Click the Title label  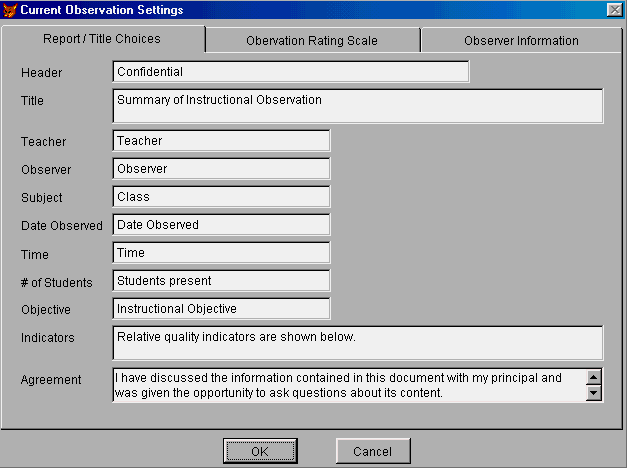pyautogui.click(x=32, y=101)
